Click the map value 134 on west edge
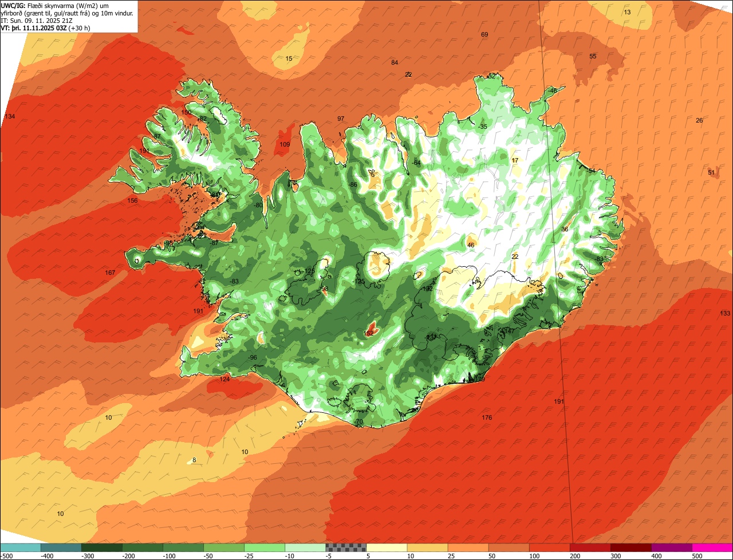 pyautogui.click(x=10, y=117)
